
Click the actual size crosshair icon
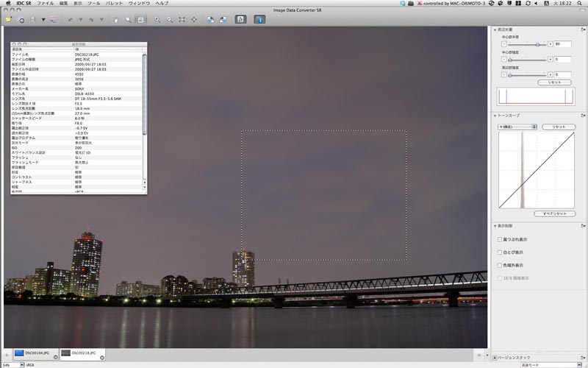click(194, 20)
